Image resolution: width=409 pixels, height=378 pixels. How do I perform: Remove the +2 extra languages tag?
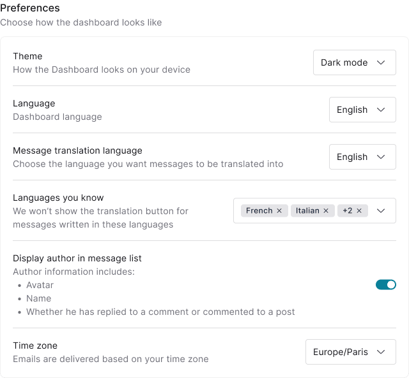(359, 211)
